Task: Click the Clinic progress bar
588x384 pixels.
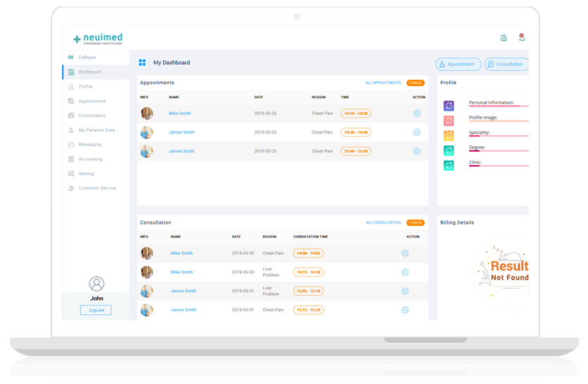Action: (x=498, y=166)
